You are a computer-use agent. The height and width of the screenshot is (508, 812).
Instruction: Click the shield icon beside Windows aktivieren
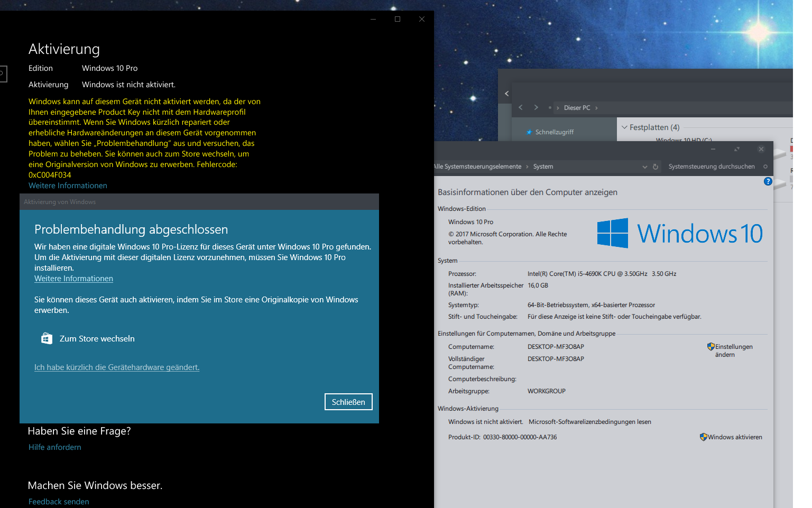click(x=704, y=437)
